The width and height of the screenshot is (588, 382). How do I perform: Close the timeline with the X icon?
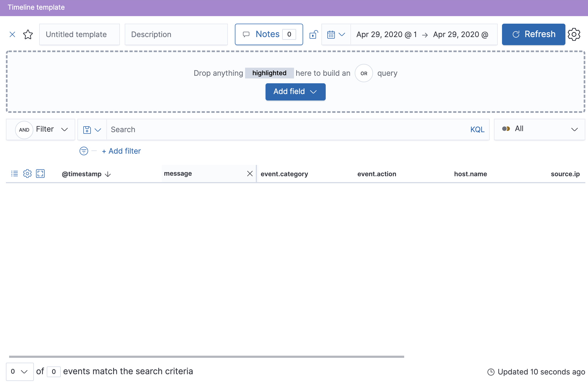tap(12, 34)
